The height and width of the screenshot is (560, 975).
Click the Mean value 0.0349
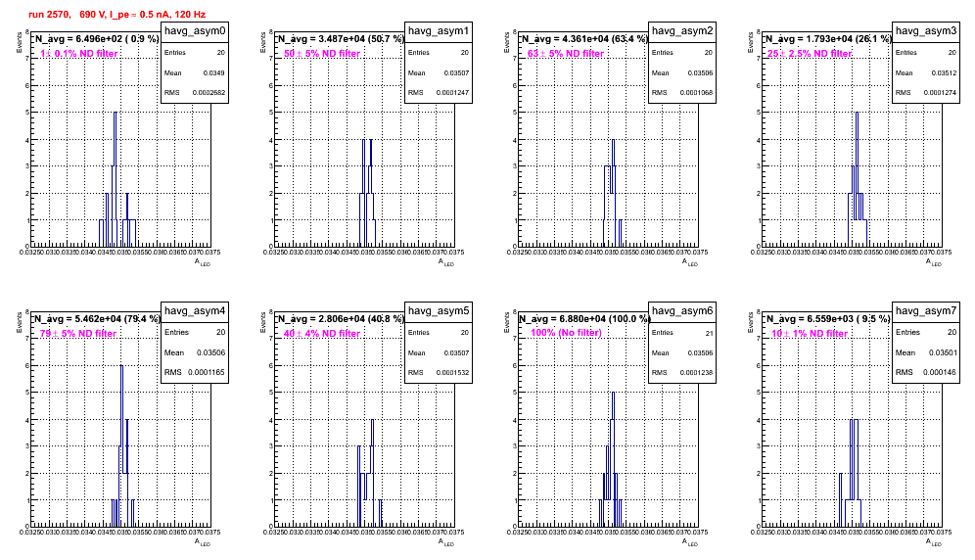[214, 72]
